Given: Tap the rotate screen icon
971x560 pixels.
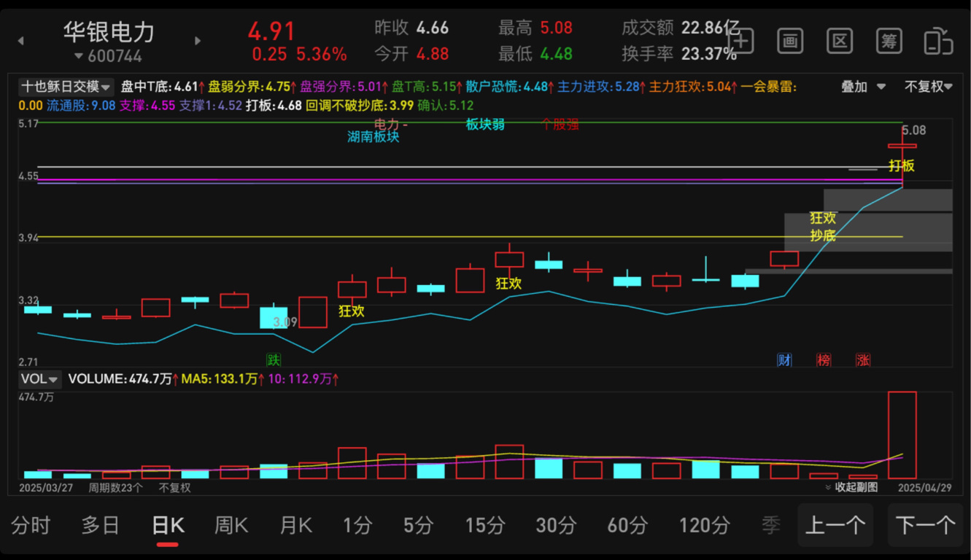Looking at the screenshot, I should 939,41.
